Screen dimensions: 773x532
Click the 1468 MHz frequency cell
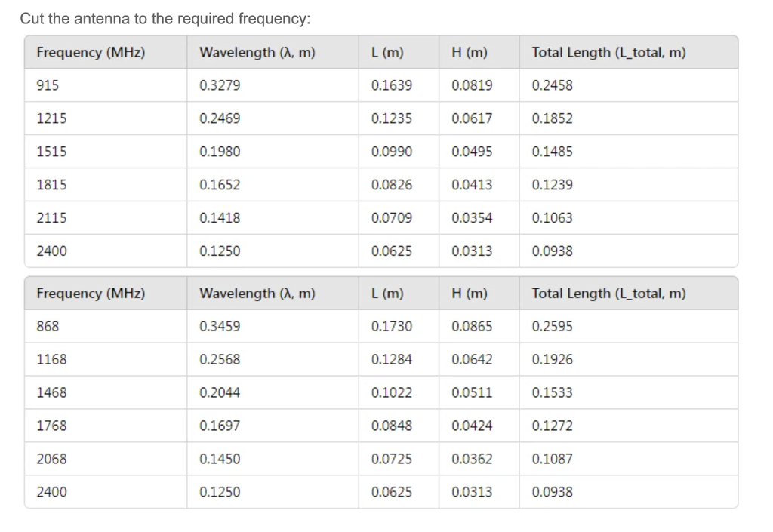[51, 393]
